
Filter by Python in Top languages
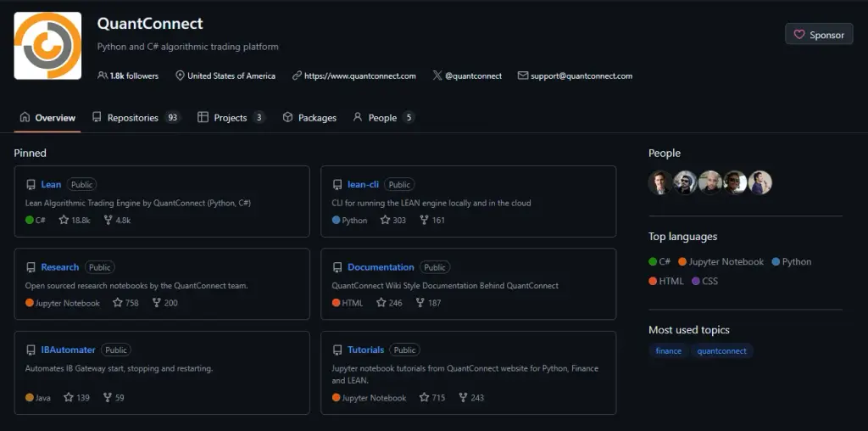(x=792, y=261)
